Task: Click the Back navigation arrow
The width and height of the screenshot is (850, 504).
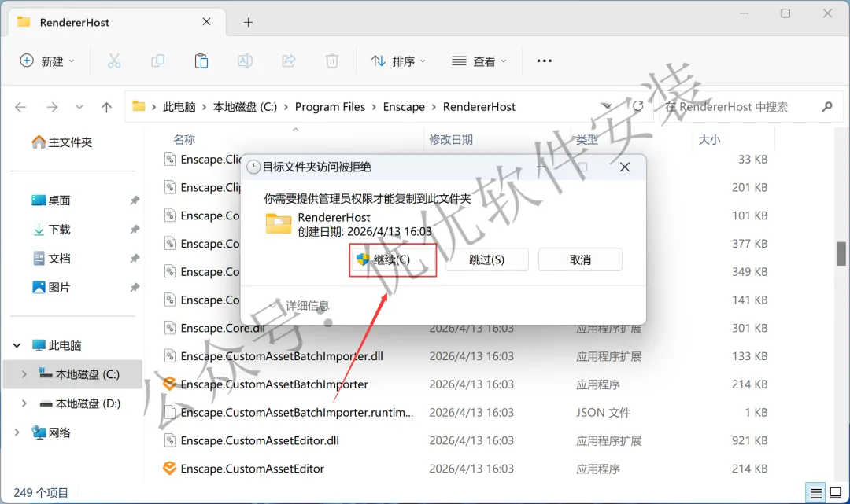Action: point(20,107)
